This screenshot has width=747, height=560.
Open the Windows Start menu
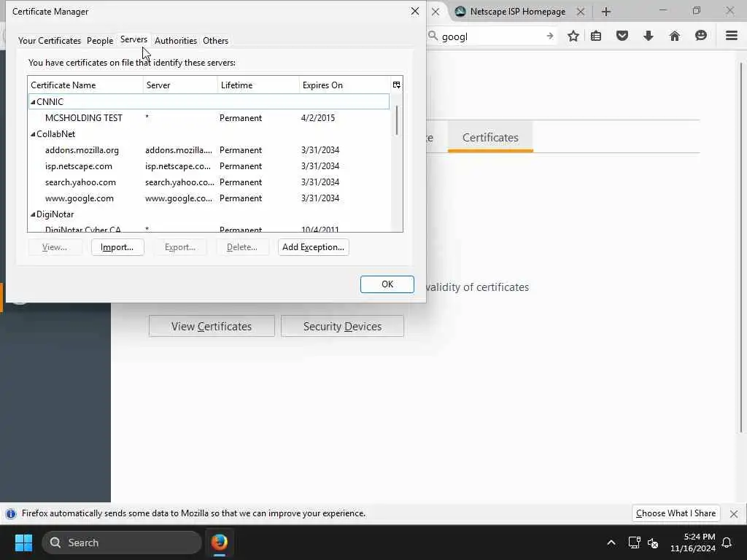[23, 542]
